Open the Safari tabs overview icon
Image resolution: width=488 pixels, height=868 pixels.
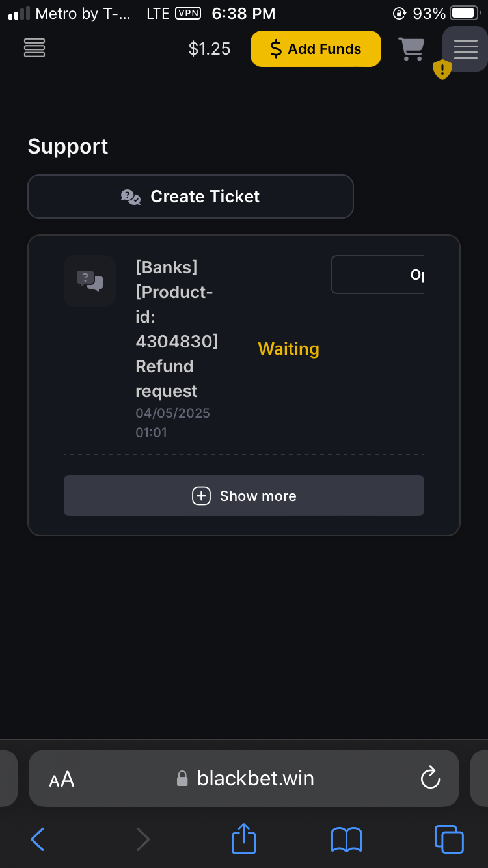click(x=449, y=839)
